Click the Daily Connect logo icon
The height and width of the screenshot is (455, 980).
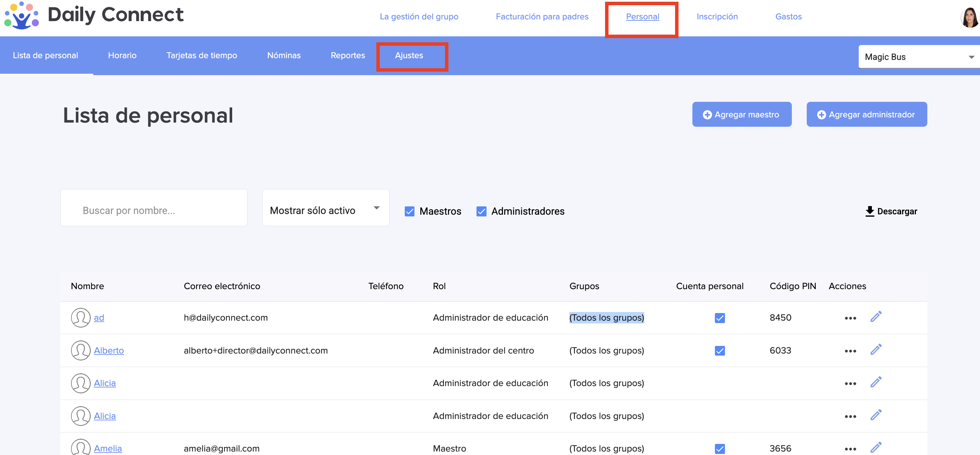21,16
